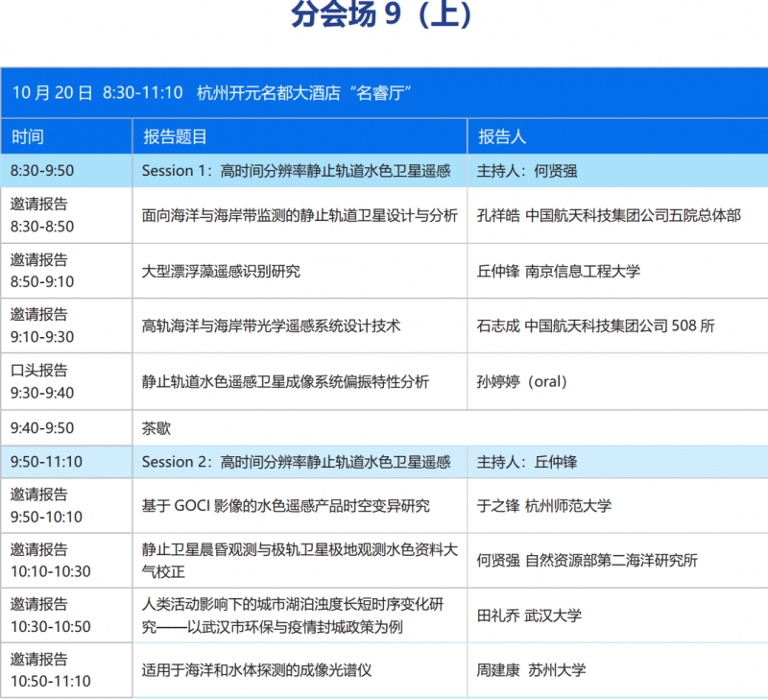The width and height of the screenshot is (768, 700).
Task: Click speaker 田礼乔 武汉大学
Action: coord(529,616)
